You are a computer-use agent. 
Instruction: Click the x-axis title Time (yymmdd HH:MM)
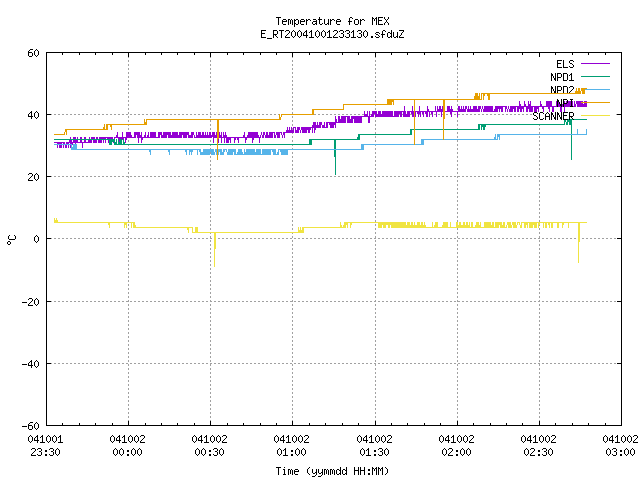tap(332, 471)
